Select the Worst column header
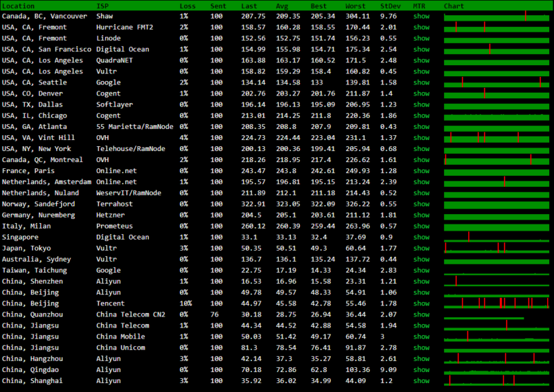Viewport: 554px width, 392px height. point(355,6)
